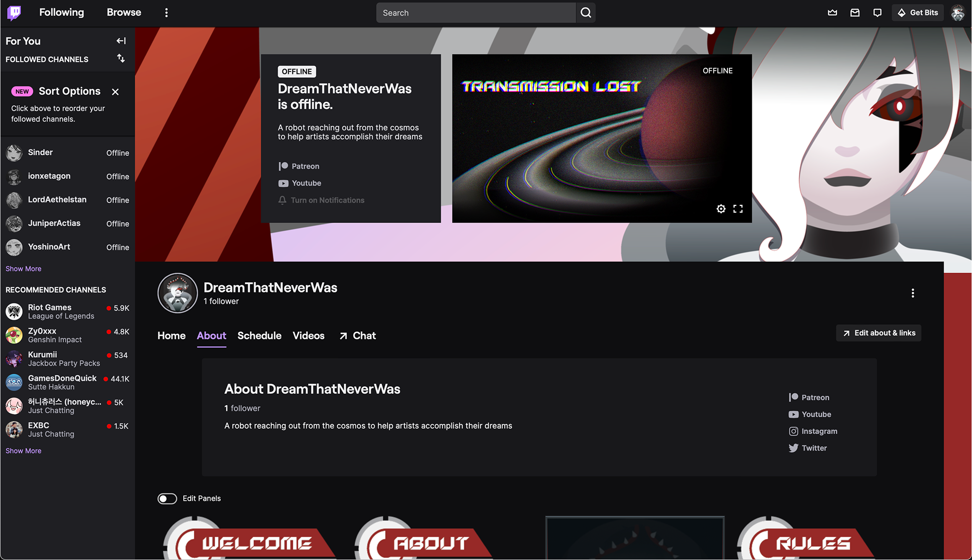
Task: Open the Schedule tab
Action: (259, 336)
